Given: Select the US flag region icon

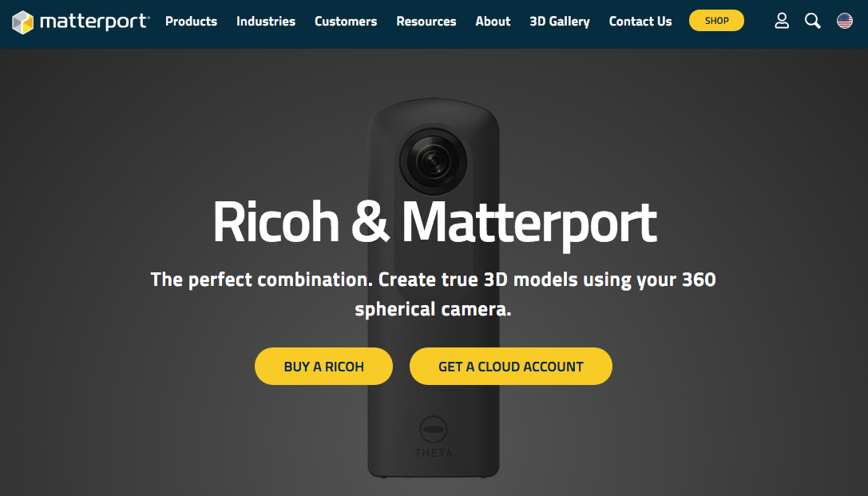Looking at the screenshot, I should pyautogui.click(x=845, y=21).
